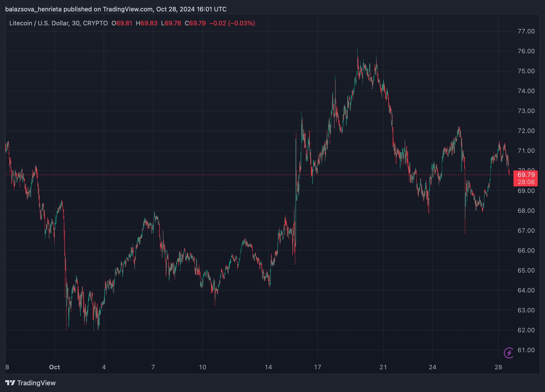The height and width of the screenshot is (392, 545).
Task: Click the Litecoin / U.S. Dollar symbol title
Action: point(39,23)
